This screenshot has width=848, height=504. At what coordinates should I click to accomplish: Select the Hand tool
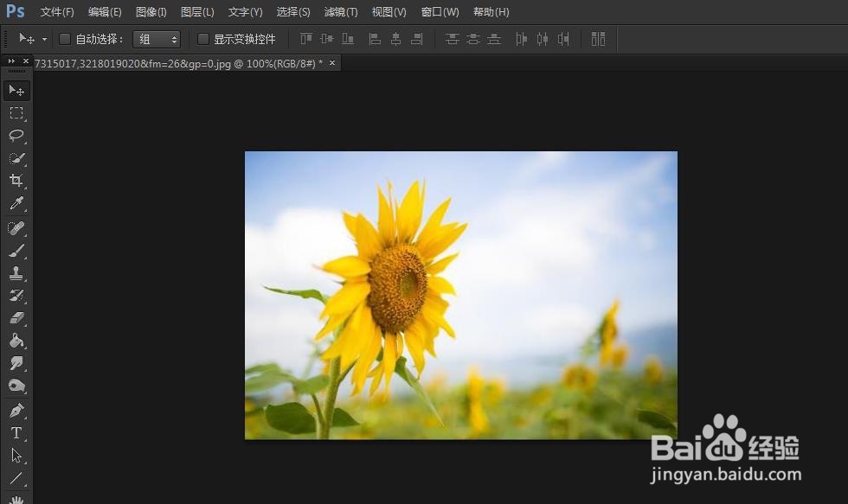tap(16, 499)
